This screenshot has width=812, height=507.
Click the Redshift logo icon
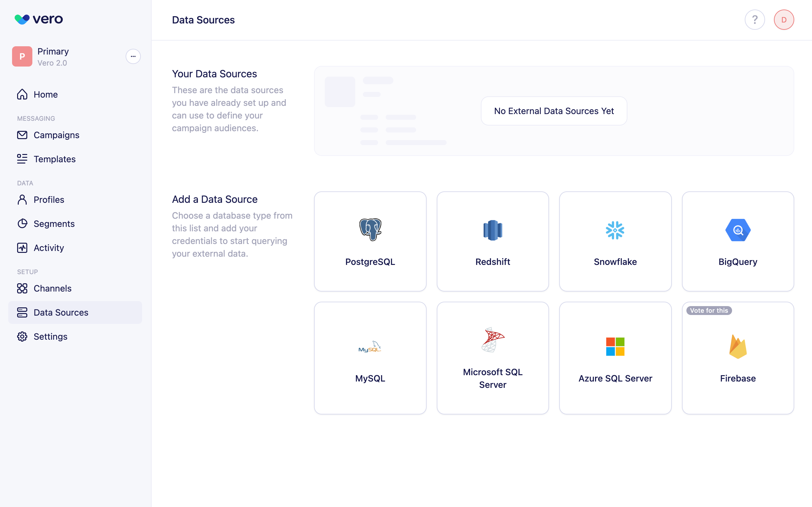click(x=492, y=230)
